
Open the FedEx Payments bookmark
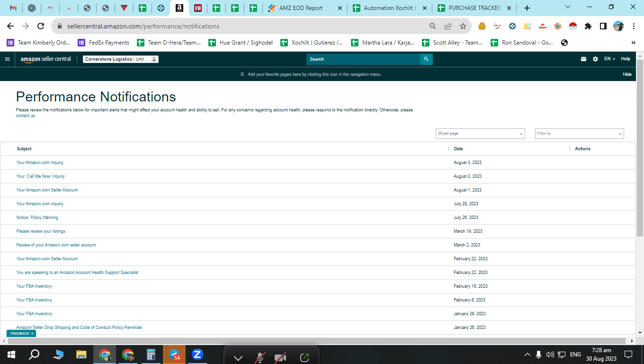[x=104, y=43]
